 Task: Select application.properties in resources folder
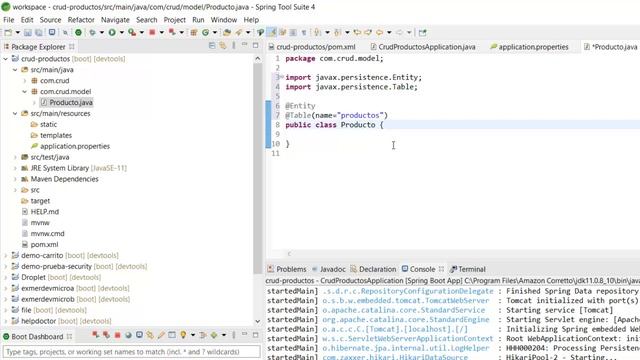click(75, 146)
